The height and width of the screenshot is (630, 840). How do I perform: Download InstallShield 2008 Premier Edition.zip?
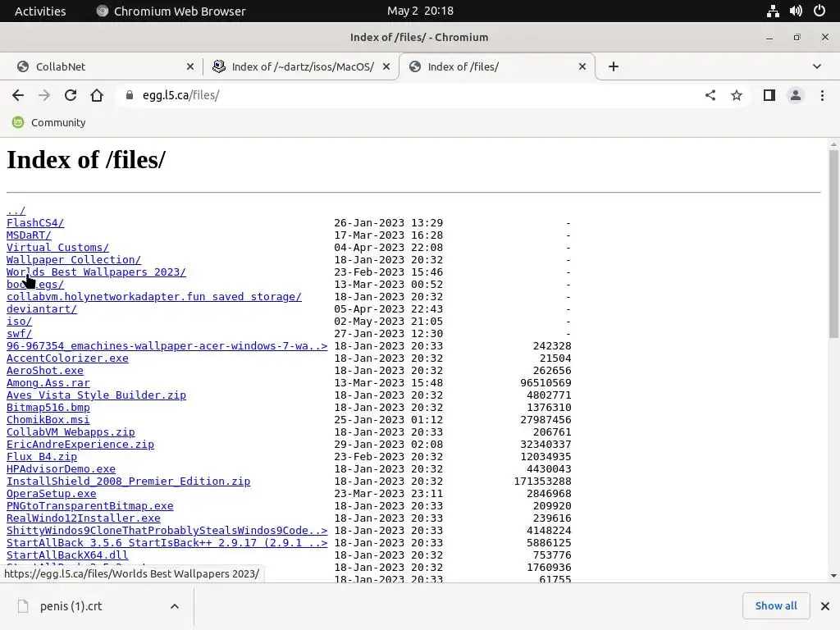click(129, 482)
